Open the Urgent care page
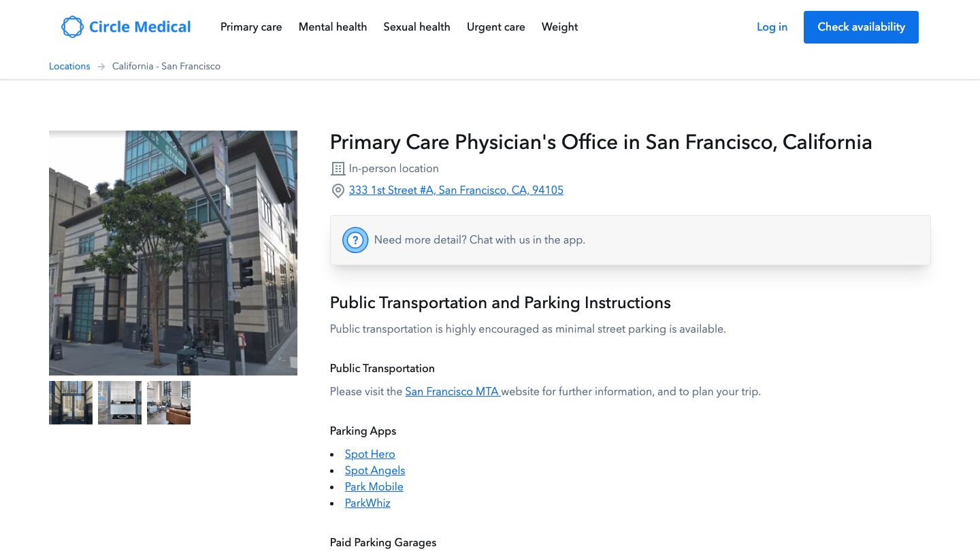Viewport: 980px width, 551px height. coord(495,27)
